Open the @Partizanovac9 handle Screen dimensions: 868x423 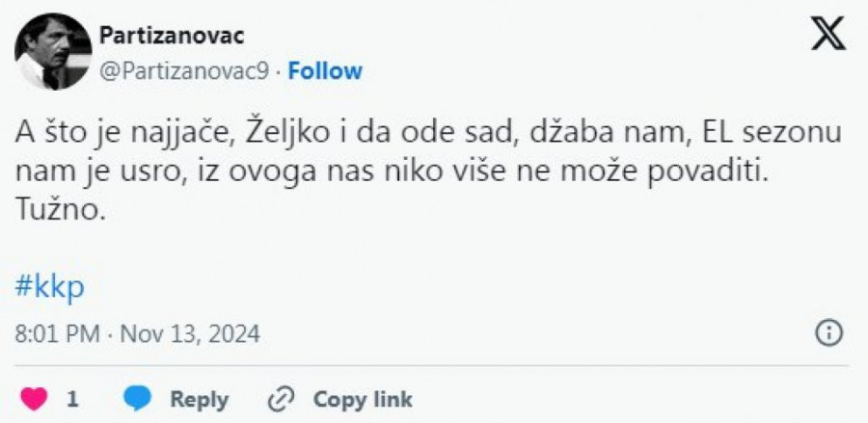tap(185, 70)
